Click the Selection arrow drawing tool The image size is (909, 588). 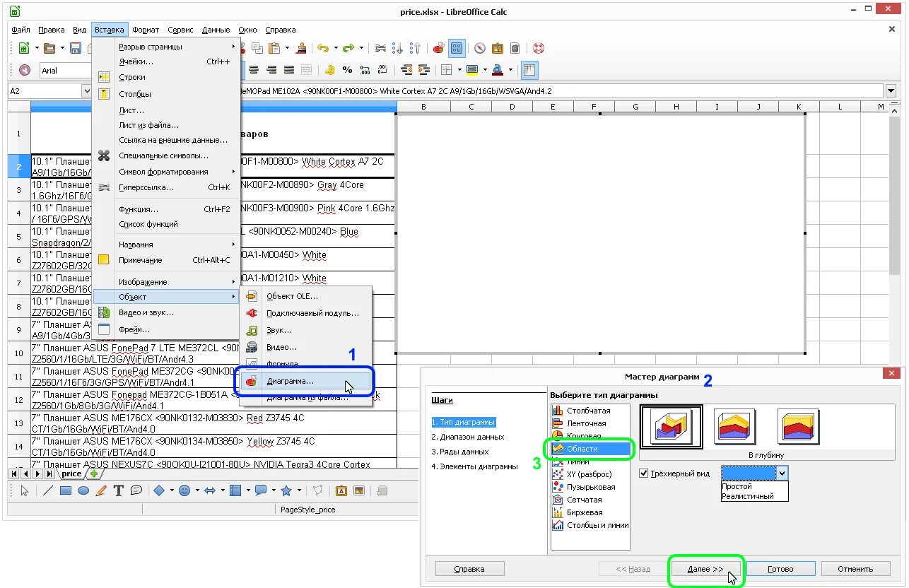click(25, 490)
